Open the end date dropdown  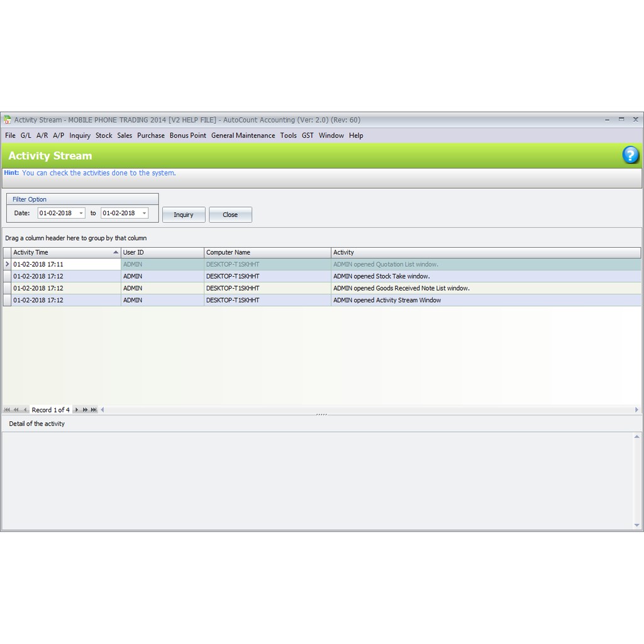[x=144, y=213]
